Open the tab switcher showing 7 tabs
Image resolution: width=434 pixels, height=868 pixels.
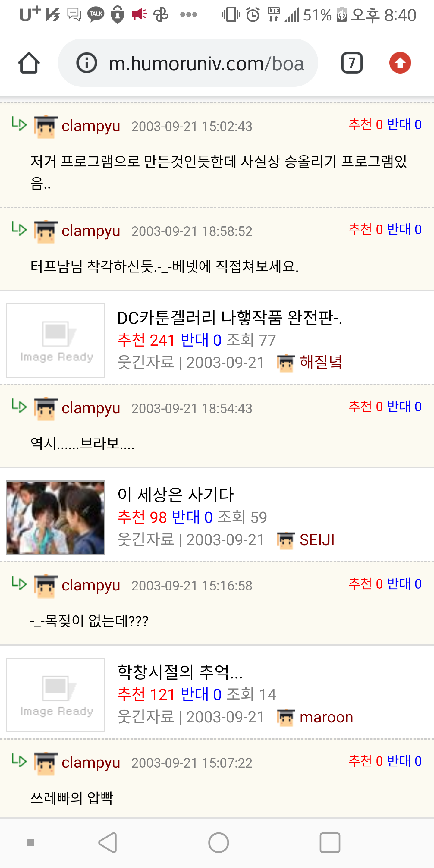pyautogui.click(x=352, y=63)
